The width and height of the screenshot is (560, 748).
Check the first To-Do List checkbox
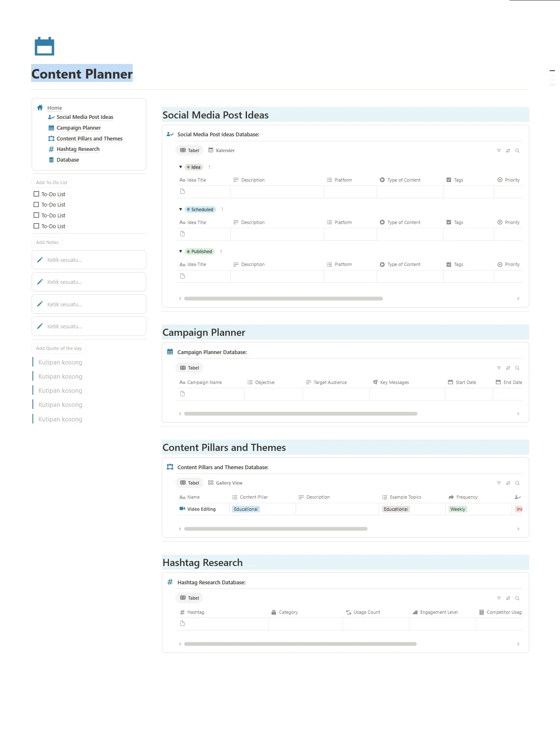pos(36,194)
